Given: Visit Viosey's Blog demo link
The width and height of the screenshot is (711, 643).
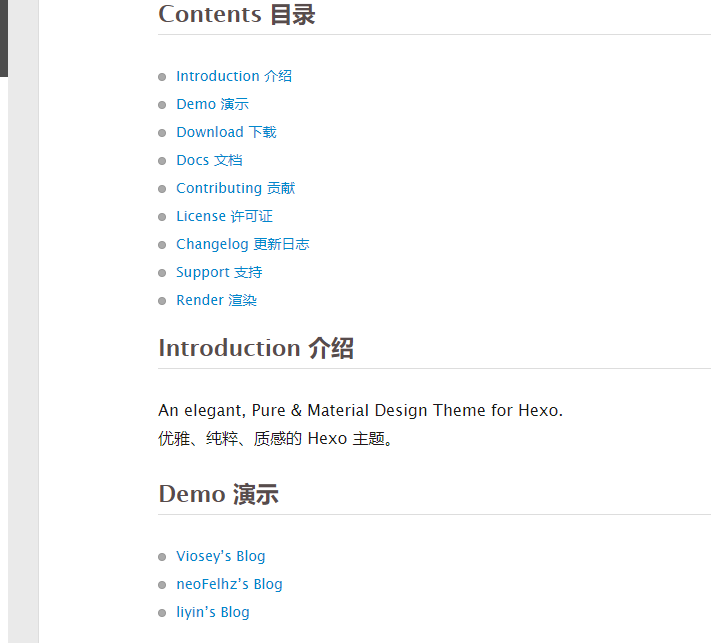Looking at the screenshot, I should 221,556.
